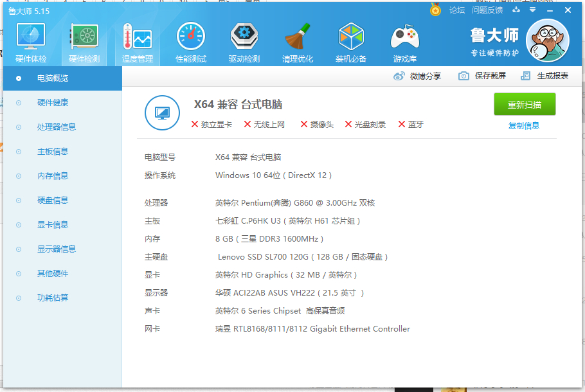The width and height of the screenshot is (585, 392).
Task: Click the 主硬盘 row label
Action: 156,257
